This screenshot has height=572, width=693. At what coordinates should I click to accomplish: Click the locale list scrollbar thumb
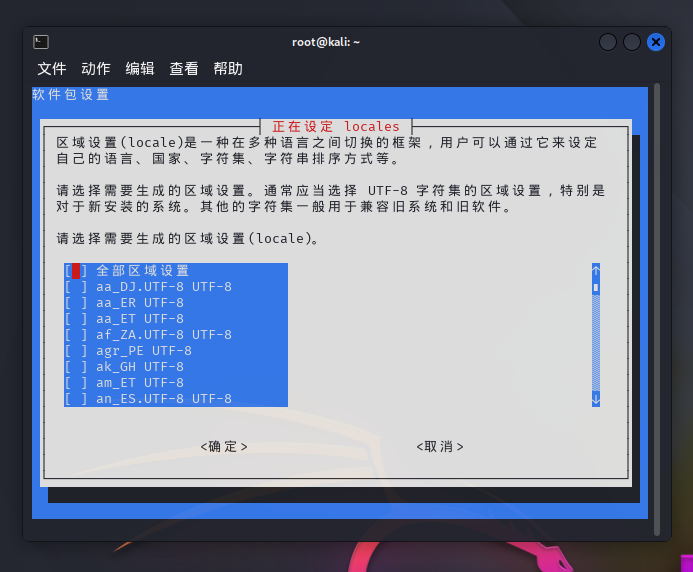596,288
